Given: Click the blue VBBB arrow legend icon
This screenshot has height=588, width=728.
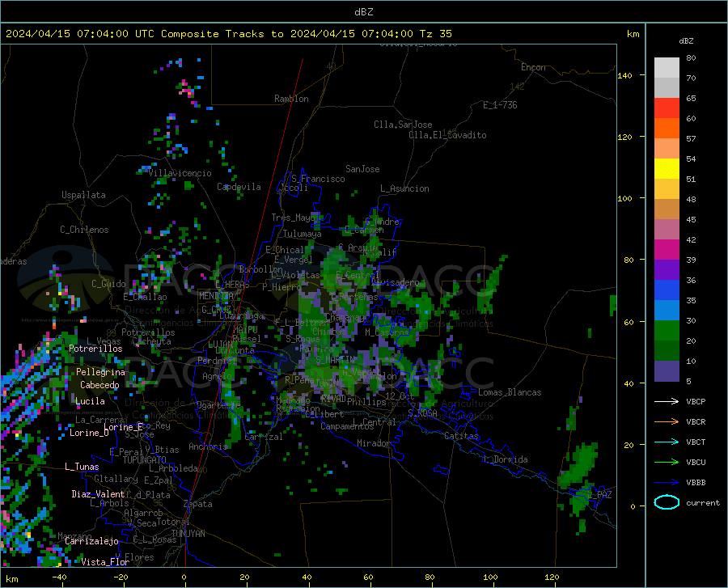Looking at the screenshot, I should click(667, 483).
